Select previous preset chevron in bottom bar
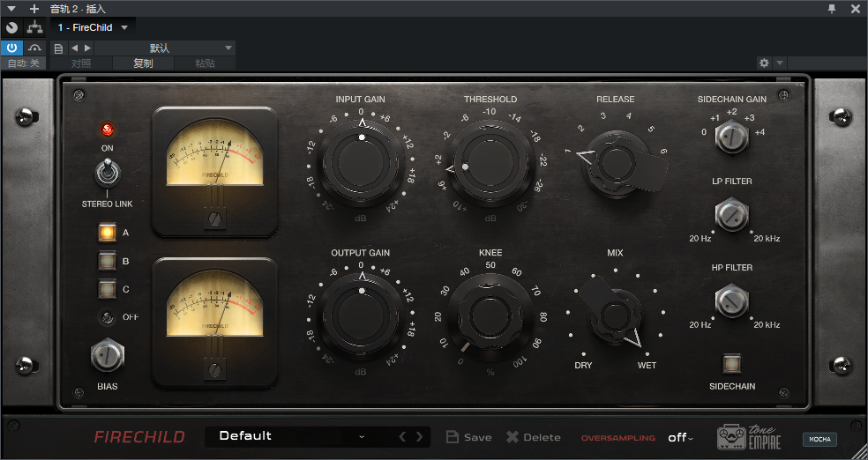868x460 pixels. [402, 437]
